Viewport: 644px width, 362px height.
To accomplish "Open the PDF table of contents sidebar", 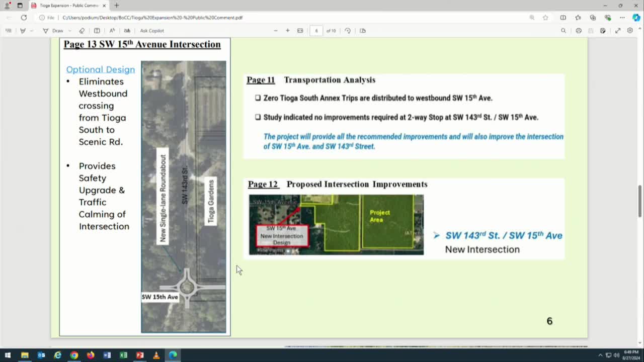I will pos(8,31).
